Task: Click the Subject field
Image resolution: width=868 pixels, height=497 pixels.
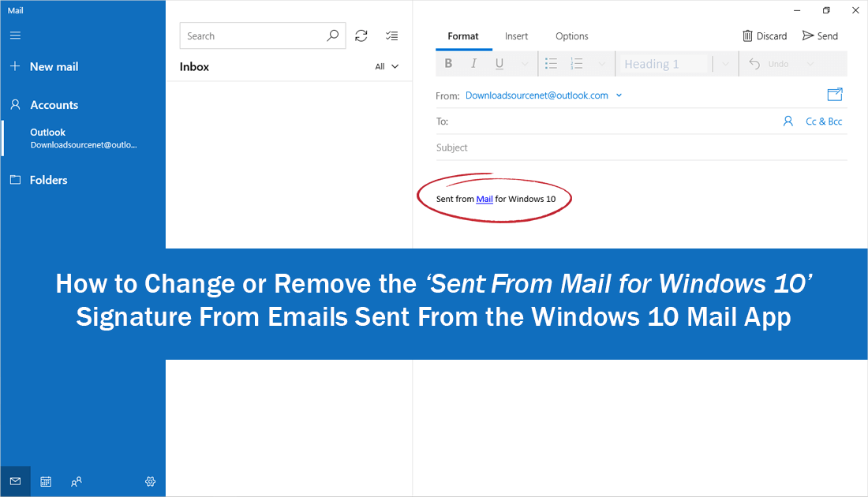Action: click(x=642, y=148)
